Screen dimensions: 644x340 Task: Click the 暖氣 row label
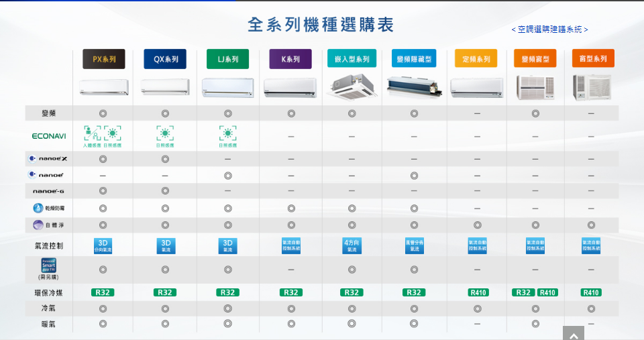click(x=48, y=324)
